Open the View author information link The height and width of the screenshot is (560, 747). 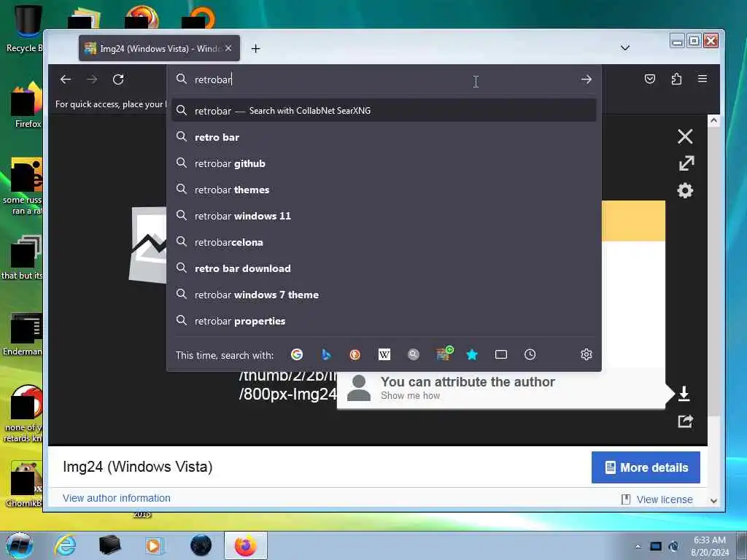116,498
